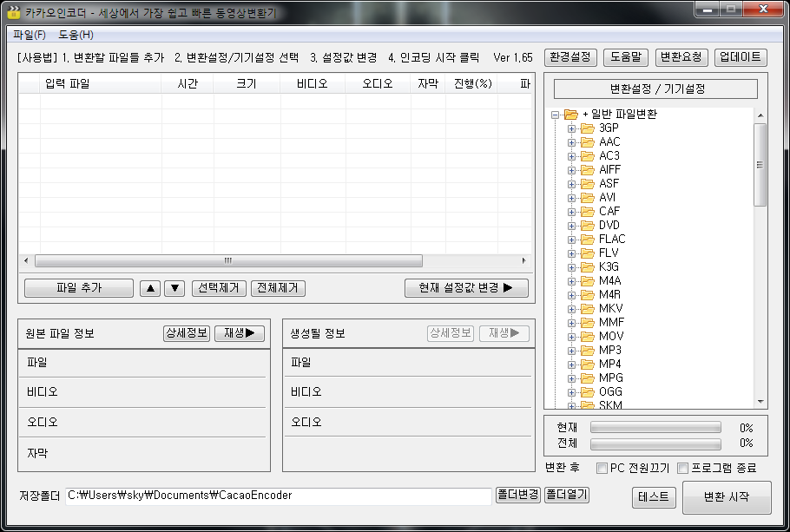Click the 변환요청 button
This screenshot has height=532, width=790.
click(681, 57)
